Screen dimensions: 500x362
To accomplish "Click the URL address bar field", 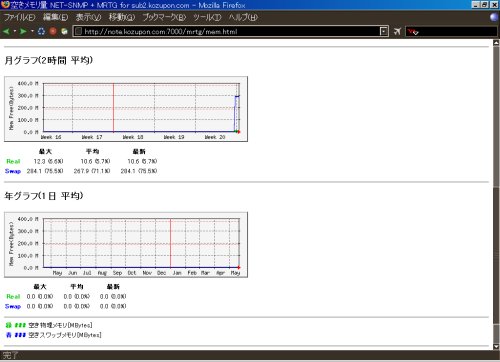I will pyautogui.click(x=231, y=31).
